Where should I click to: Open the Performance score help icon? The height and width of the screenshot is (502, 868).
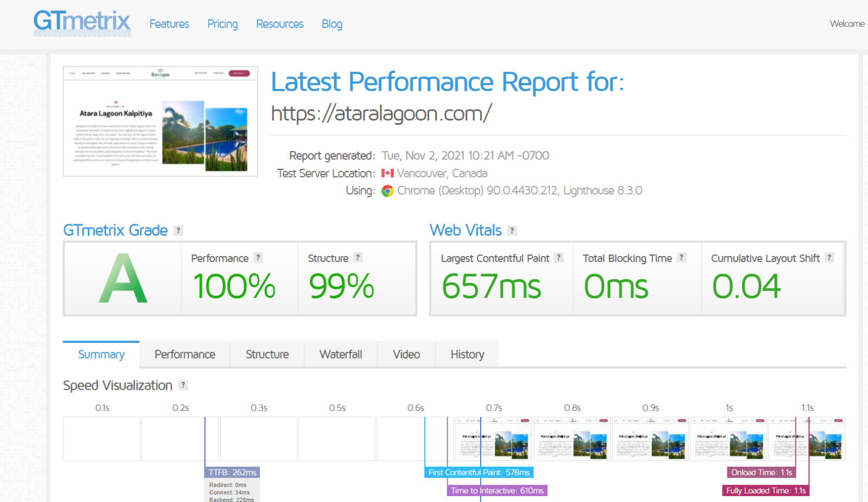point(259,258)
